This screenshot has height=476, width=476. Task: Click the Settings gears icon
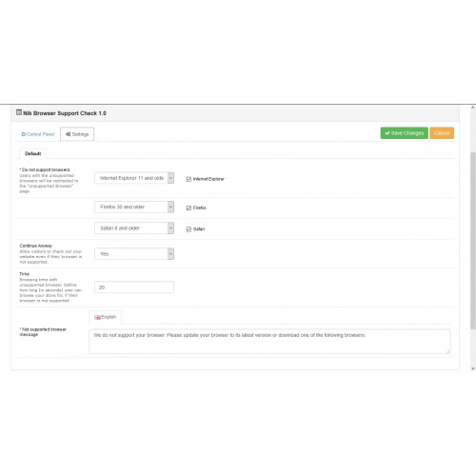pyautogui.click(x=69, y=134)
